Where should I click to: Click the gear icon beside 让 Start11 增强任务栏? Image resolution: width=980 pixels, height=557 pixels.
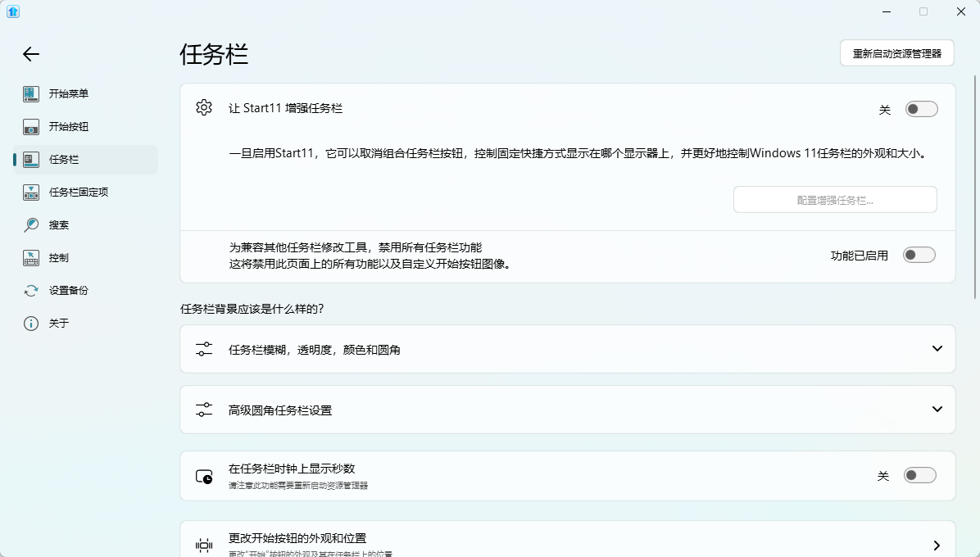[x=204, y=107]
